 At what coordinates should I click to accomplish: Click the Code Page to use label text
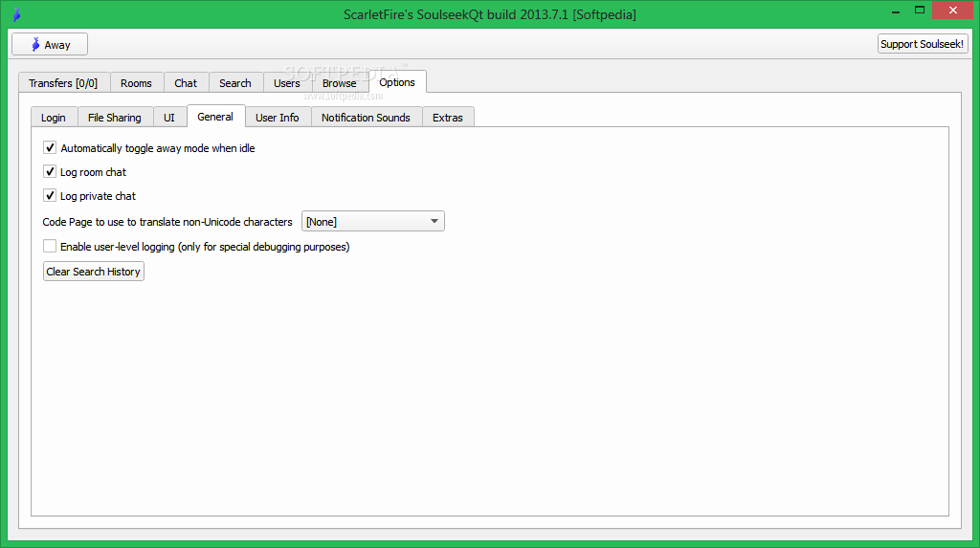coord(167,222)
